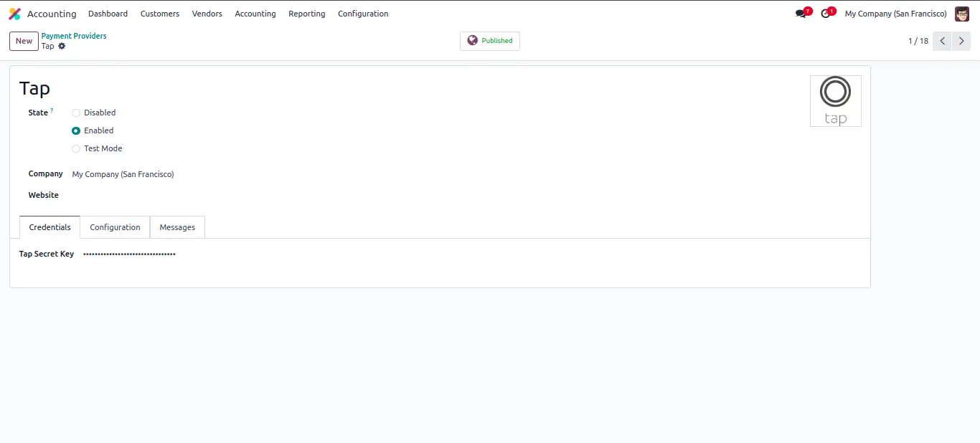Open the conversations messages icon

tap(801, 14)
